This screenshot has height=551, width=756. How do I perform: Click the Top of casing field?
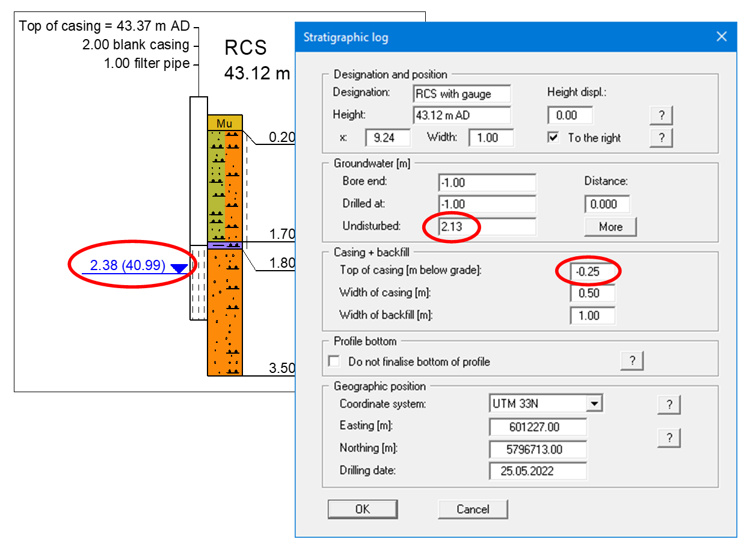click(592, 272)
